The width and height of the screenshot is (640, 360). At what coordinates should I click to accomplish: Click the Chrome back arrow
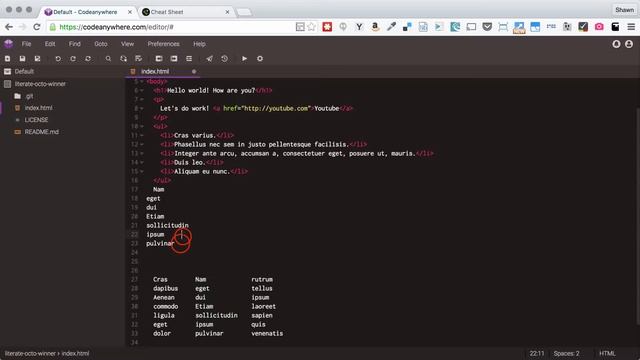9,27
